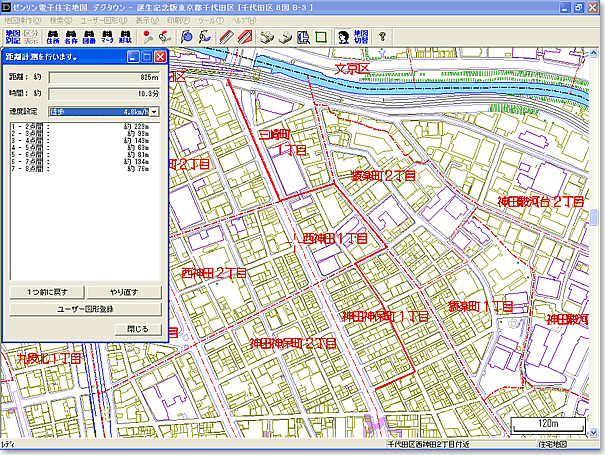Click the 距離 value field showing 825m
This screenshot has height=455, width=605.
pos(104,77)
